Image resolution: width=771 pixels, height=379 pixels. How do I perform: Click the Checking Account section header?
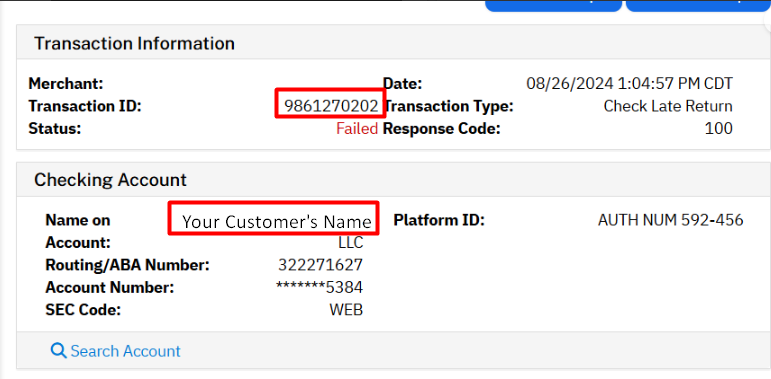[x=111, y=180]
